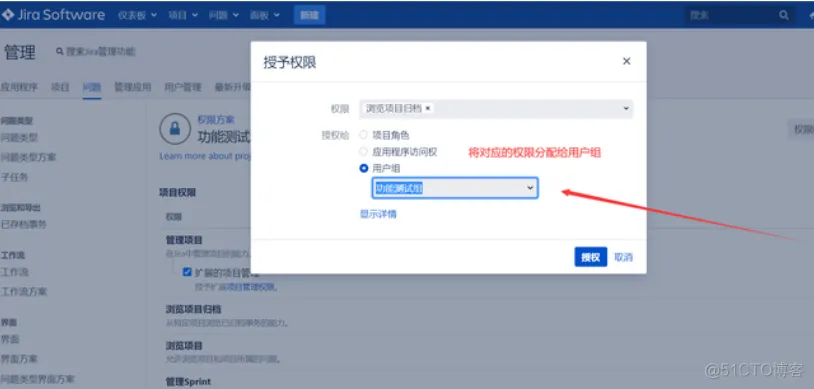Remove the 浏览项目归档 permission tag

pyautogui.click(x=427, y=108)
